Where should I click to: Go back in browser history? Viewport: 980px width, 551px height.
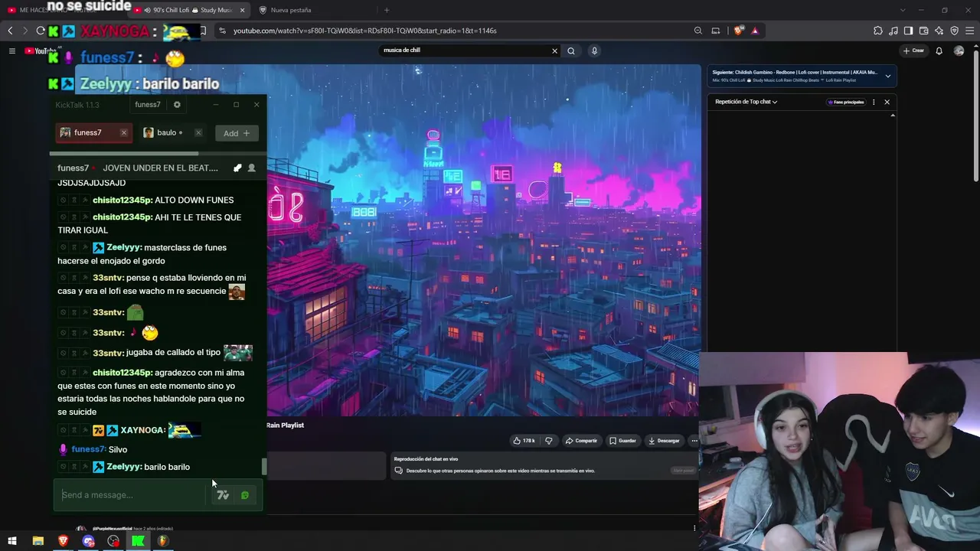(10, 31)
